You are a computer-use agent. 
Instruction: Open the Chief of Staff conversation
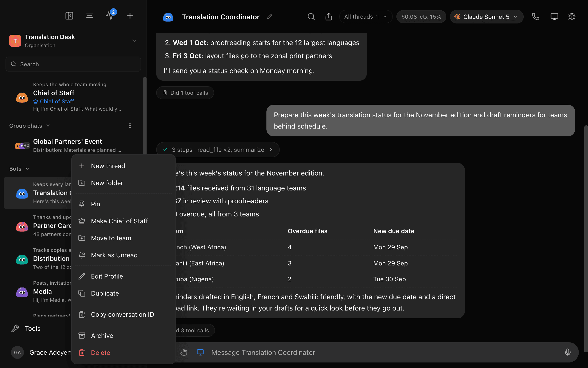(x=73, y=97)
